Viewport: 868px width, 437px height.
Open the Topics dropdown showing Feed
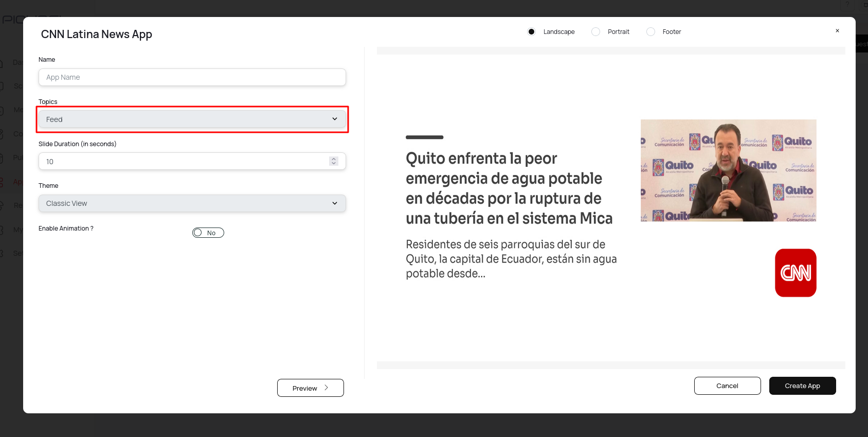click(x=192, y=119)
